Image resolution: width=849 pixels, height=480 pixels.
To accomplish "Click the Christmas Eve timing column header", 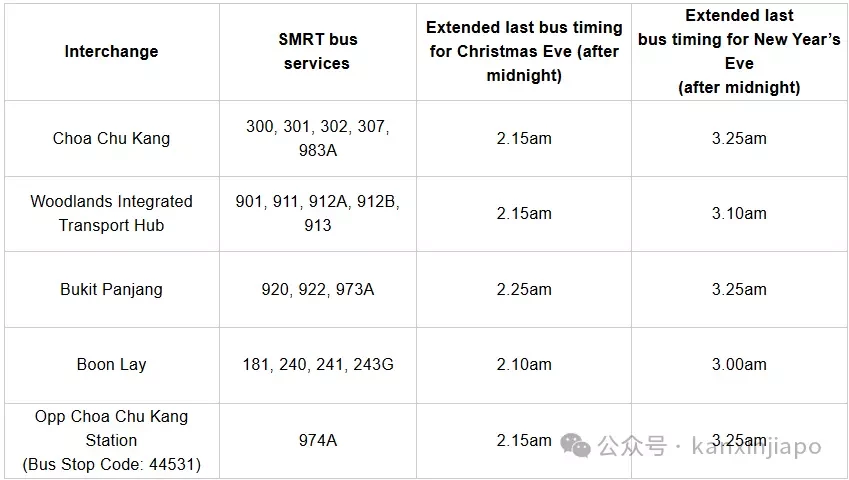I will click(x=524, y=51).
